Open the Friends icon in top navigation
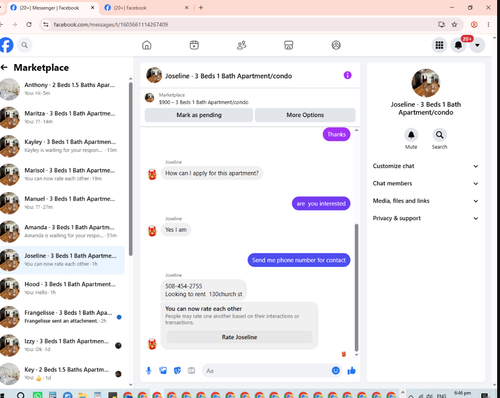The width and height of the screenshot is (500, 398). 241,45
